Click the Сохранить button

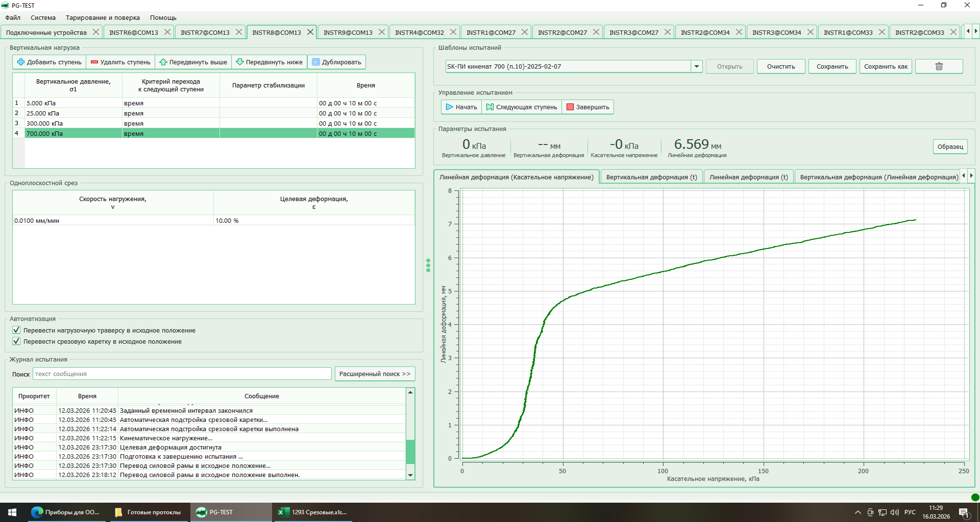(x=832, y=66)
